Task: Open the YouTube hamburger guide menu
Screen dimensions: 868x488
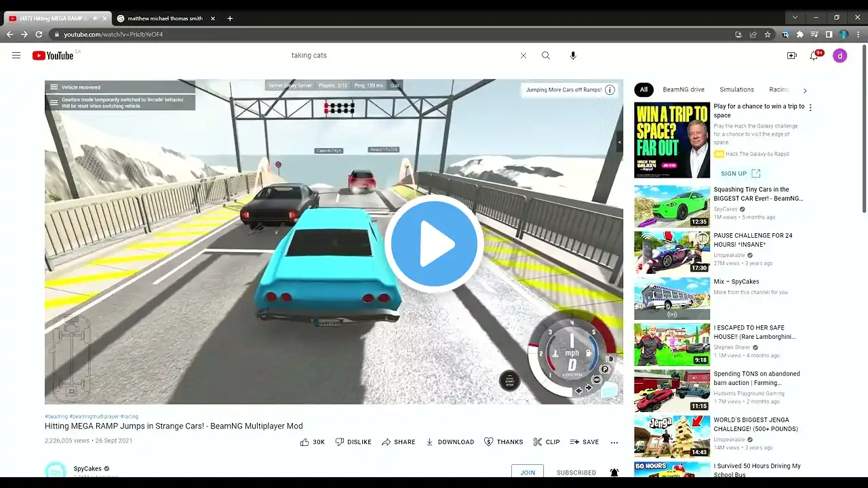Action: pos(16,56)
